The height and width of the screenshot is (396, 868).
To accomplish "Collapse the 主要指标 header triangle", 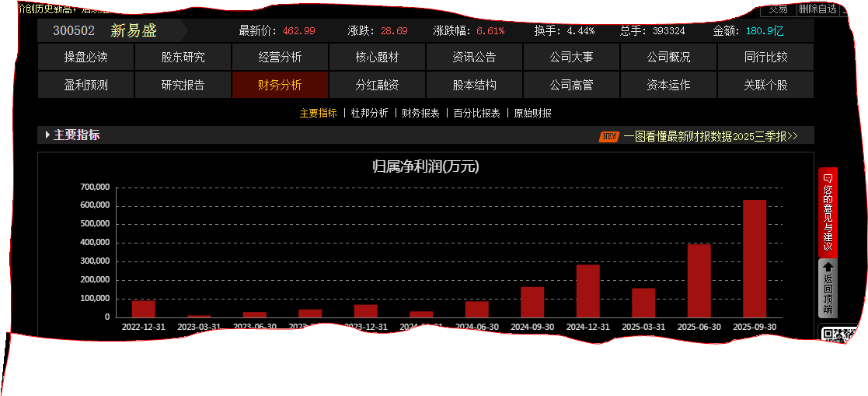I will 47,135.
